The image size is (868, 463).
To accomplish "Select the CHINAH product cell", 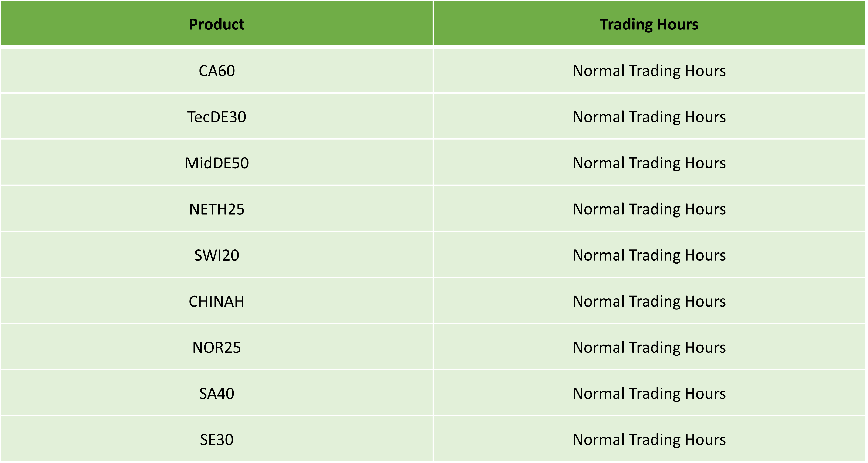I will point(217,301).
